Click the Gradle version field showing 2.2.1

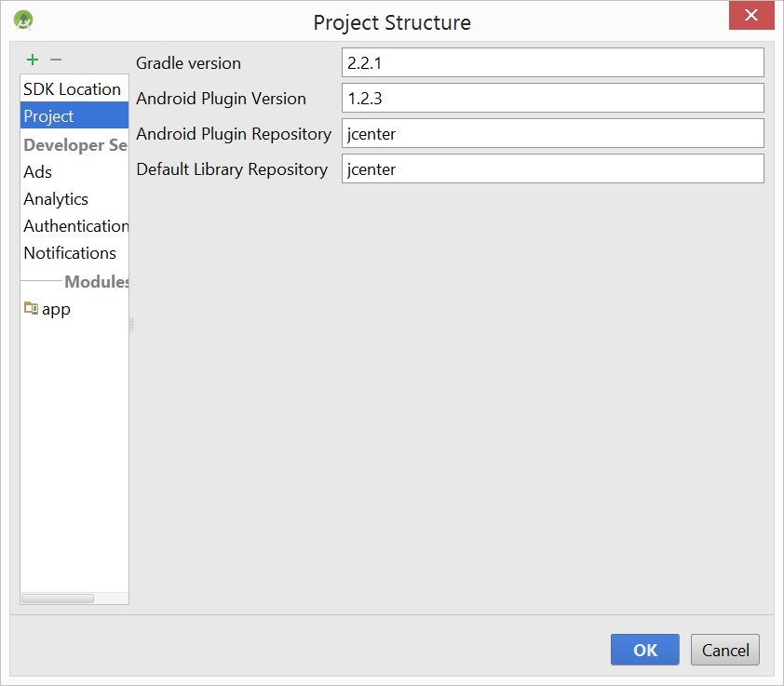(552, 62)
